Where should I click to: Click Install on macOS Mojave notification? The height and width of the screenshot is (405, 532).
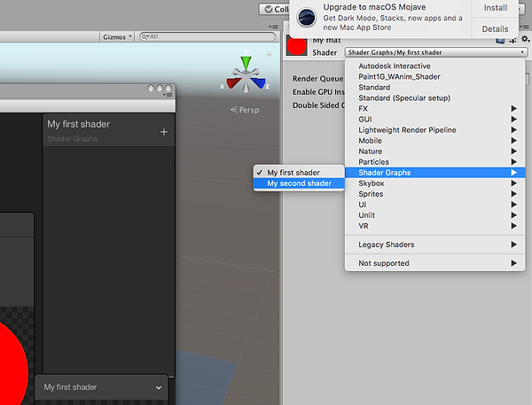click(x=495, y=8)
